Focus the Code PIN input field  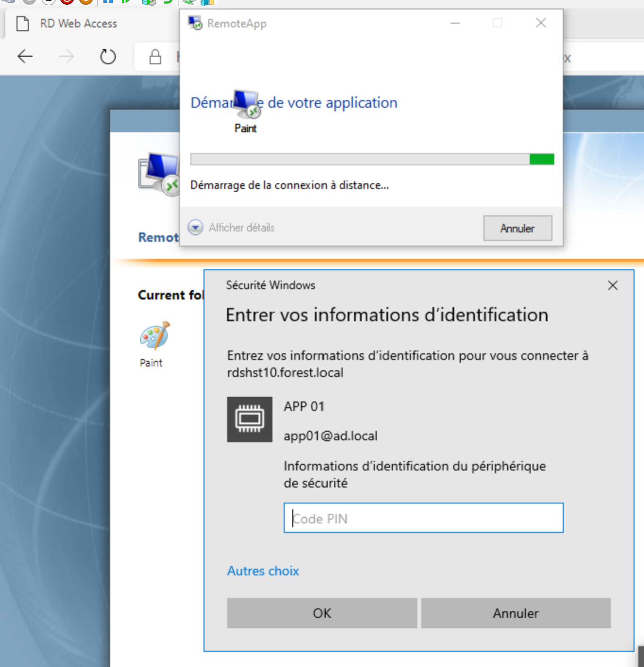pyautogui.click(x=424, y=518)
